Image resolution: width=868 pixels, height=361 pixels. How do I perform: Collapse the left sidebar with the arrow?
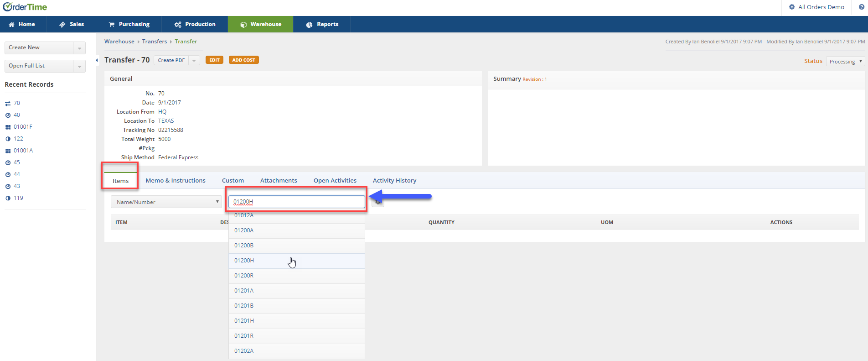pyautogui.click(x=97, y=60)
